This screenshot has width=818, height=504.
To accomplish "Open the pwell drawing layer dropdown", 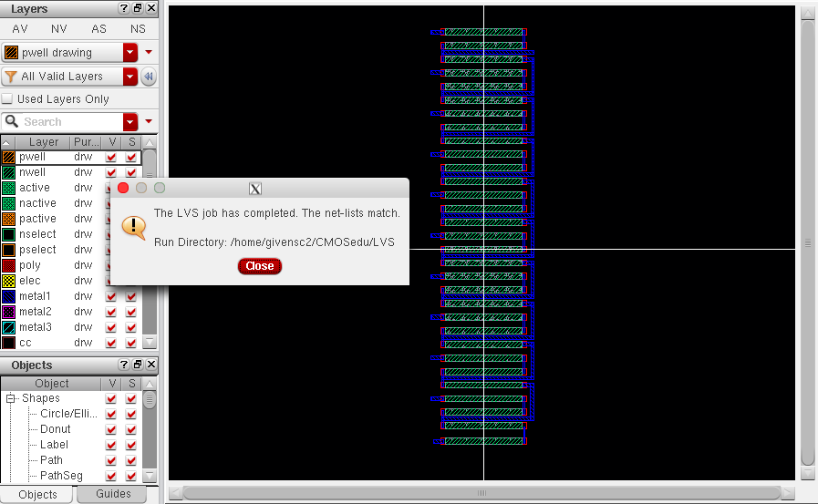I will 129,53.
